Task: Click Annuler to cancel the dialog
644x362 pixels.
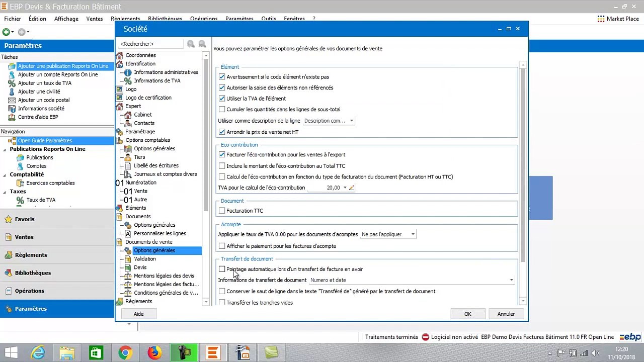Action: pos(506,314)
